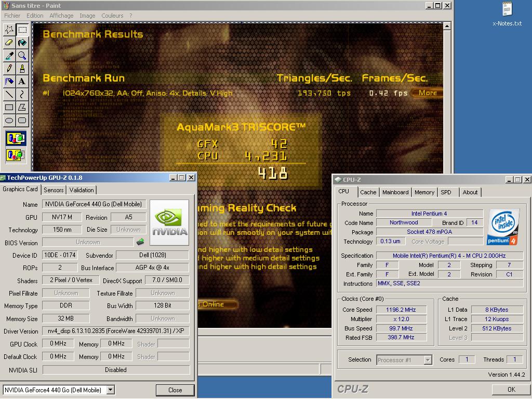Select the Polygon shape tool
Viewport: 532px width, 399px height.
(x=22, y=107)
